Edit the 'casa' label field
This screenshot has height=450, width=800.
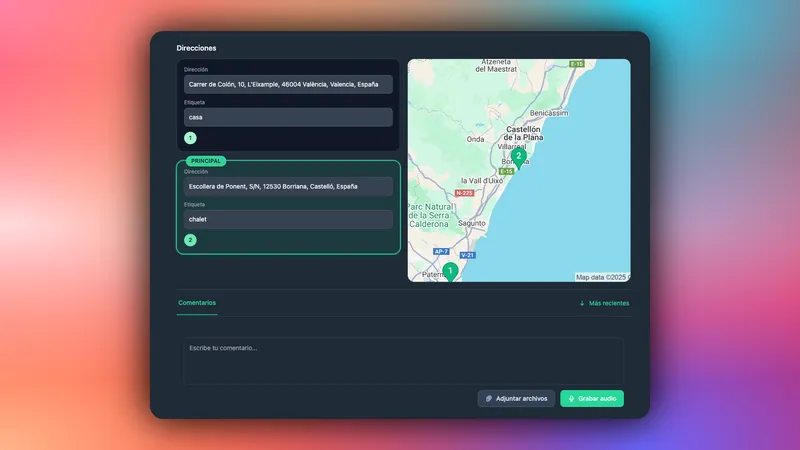pos(288,117)
